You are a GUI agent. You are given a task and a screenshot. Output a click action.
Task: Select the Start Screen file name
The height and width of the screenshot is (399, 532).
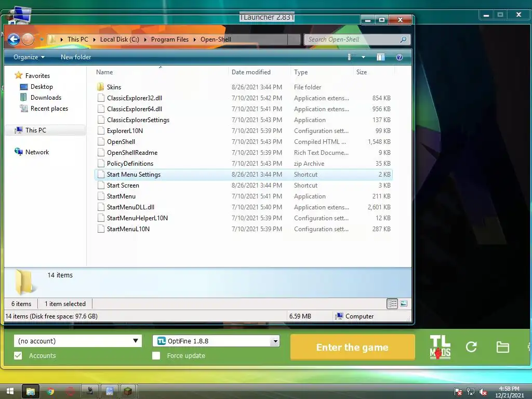pyautogui.click(x=123, y=185)
